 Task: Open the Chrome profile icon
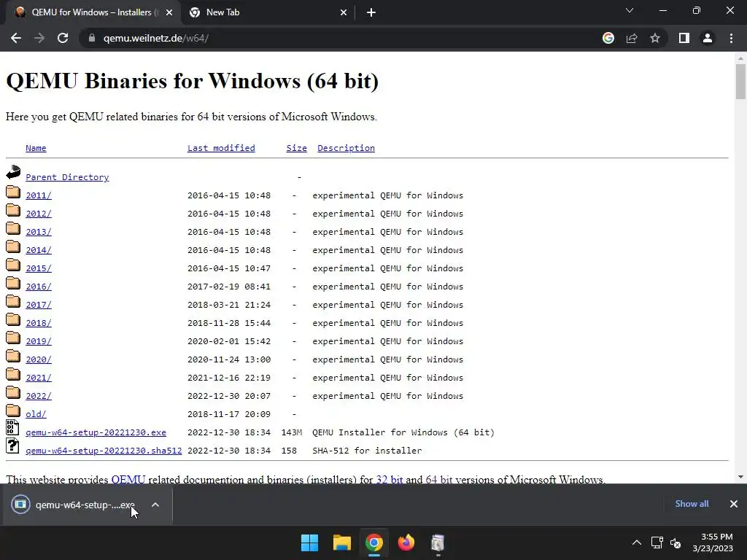pos(708,38)
